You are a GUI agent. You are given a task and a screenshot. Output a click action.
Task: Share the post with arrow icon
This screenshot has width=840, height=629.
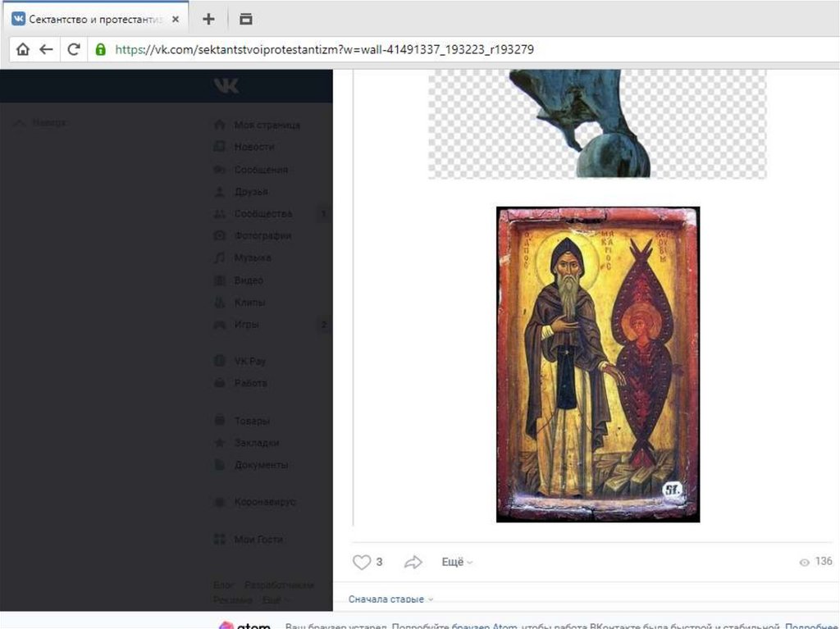click(413, 562)
